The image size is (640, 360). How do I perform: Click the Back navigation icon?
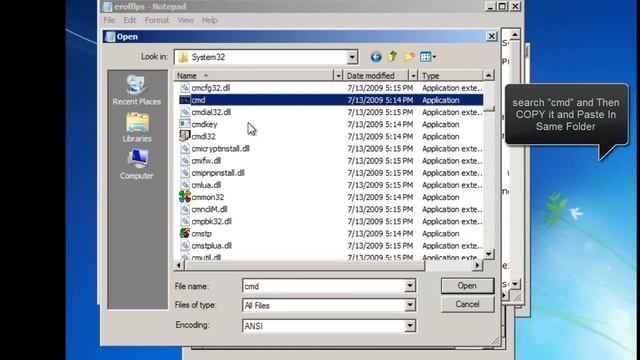[x=376, y=57]
